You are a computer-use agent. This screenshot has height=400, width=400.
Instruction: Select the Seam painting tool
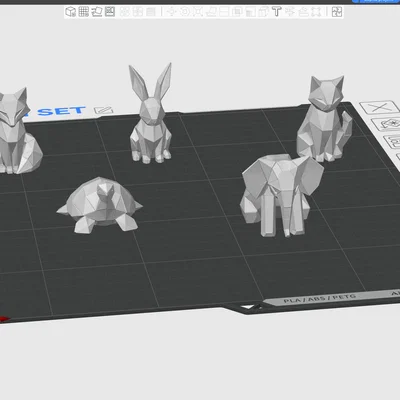263,12
